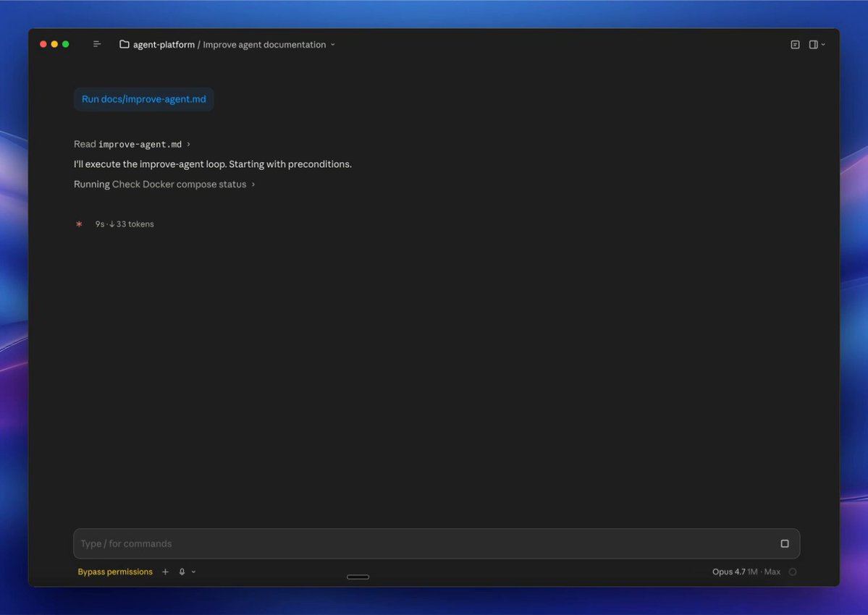
Task: Open the notes panel icon at top right
Action: pyautogui.click(x=795, y=45)
